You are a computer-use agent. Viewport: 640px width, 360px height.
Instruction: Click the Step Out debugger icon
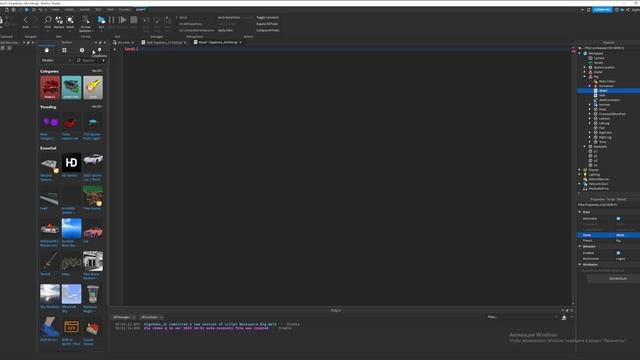[167, 20]
